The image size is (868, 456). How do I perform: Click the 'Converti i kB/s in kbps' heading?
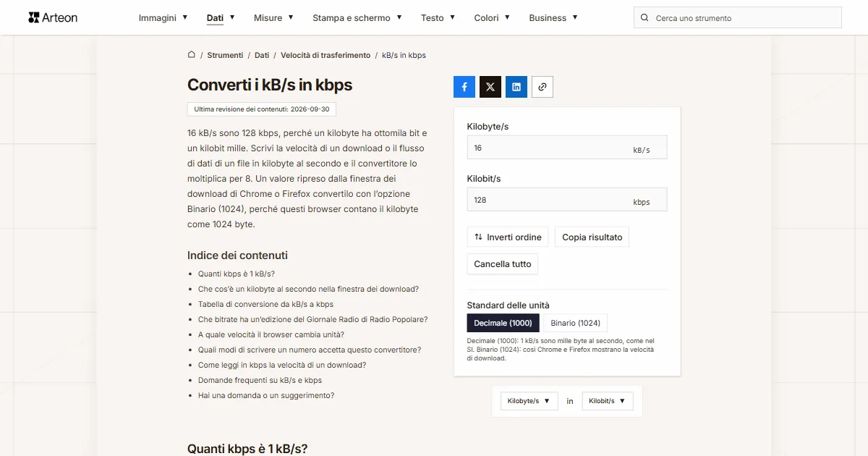coord(270,85)
